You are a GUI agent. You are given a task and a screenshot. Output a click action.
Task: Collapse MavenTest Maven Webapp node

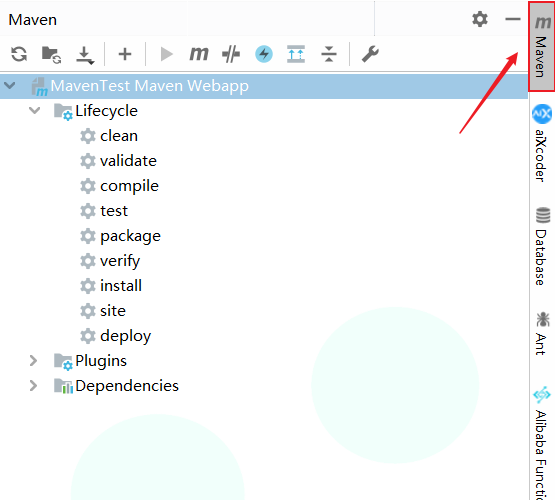(10, 85)
